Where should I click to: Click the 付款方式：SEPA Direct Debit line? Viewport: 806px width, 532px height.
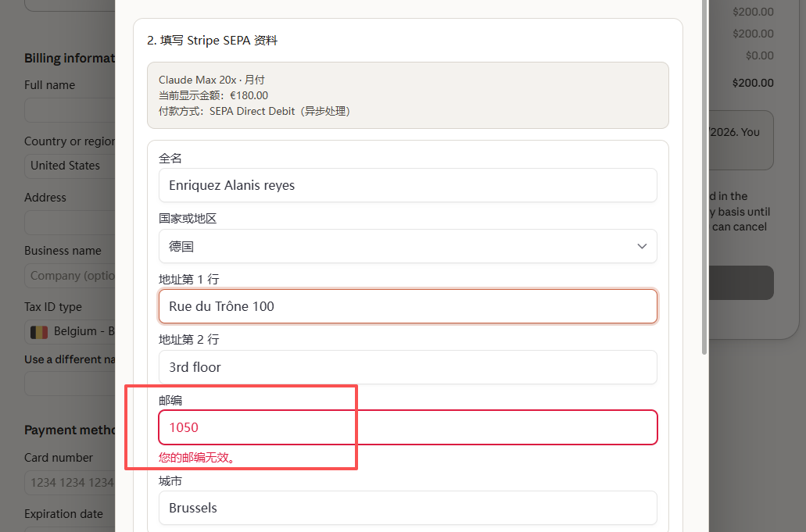pos(255,112)
